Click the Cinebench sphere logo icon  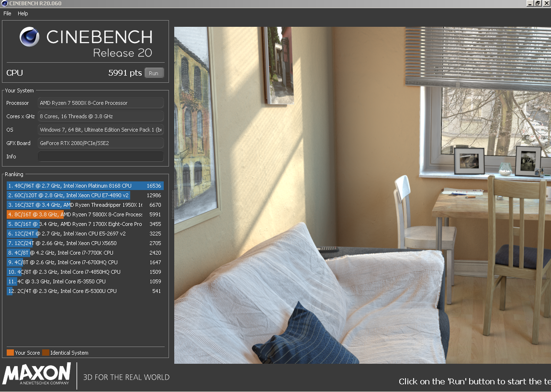point(30,37)
